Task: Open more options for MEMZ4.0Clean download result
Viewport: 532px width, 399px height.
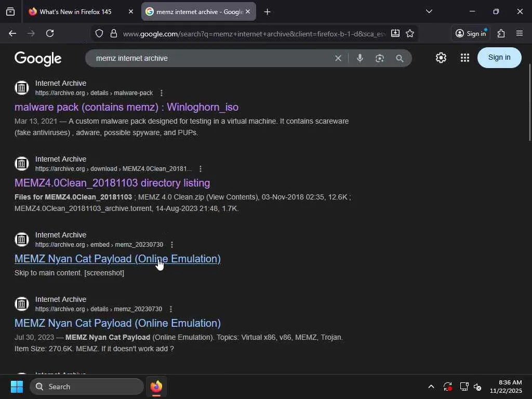Action: tap(201, 169)
